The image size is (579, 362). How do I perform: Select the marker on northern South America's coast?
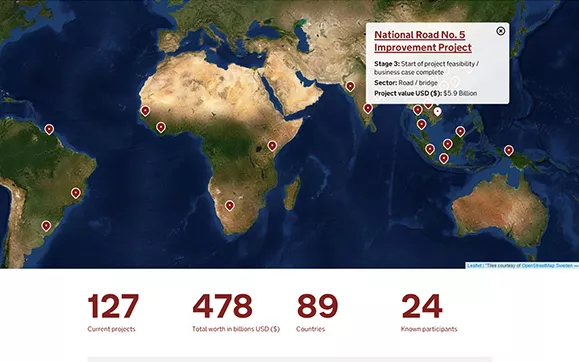49,129
